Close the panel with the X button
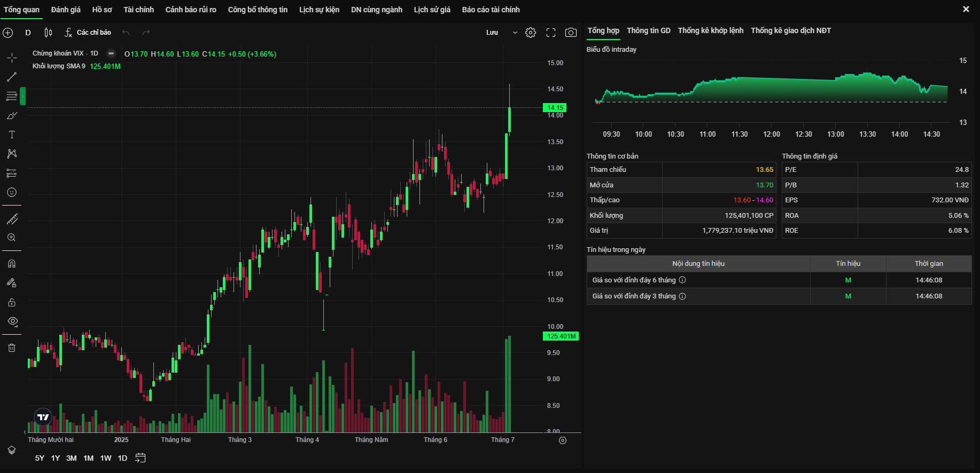 coord(966,9)
